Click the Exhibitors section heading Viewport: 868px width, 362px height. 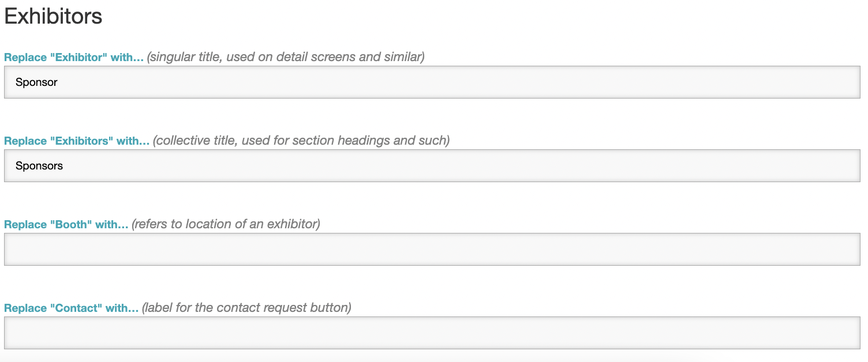53,16
